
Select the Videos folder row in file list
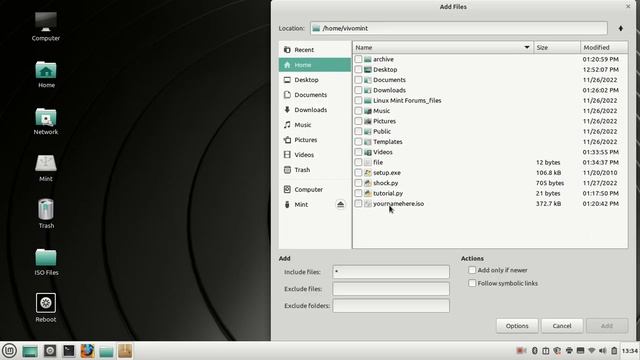click(490, 152)
